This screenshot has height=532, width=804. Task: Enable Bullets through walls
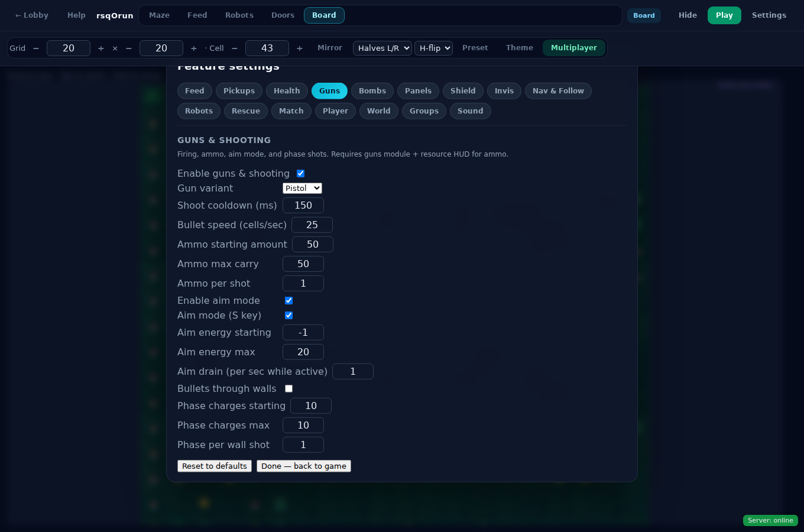(x=288, y=388)
